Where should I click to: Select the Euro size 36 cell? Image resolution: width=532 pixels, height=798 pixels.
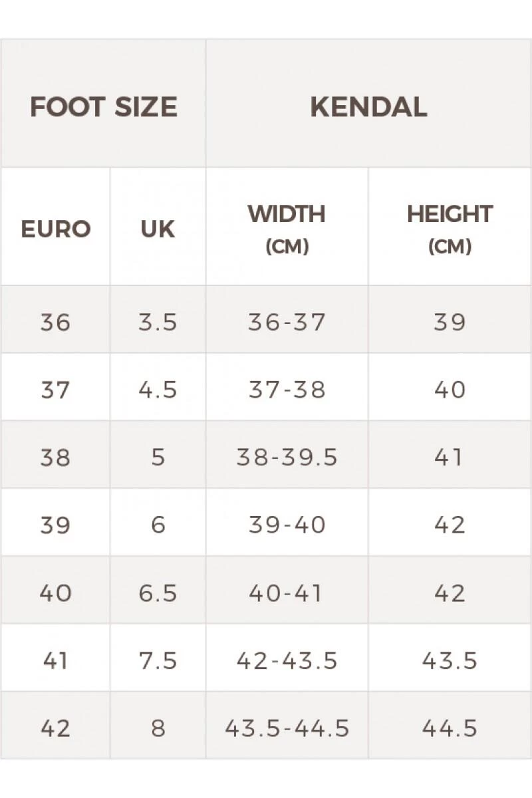55,322
